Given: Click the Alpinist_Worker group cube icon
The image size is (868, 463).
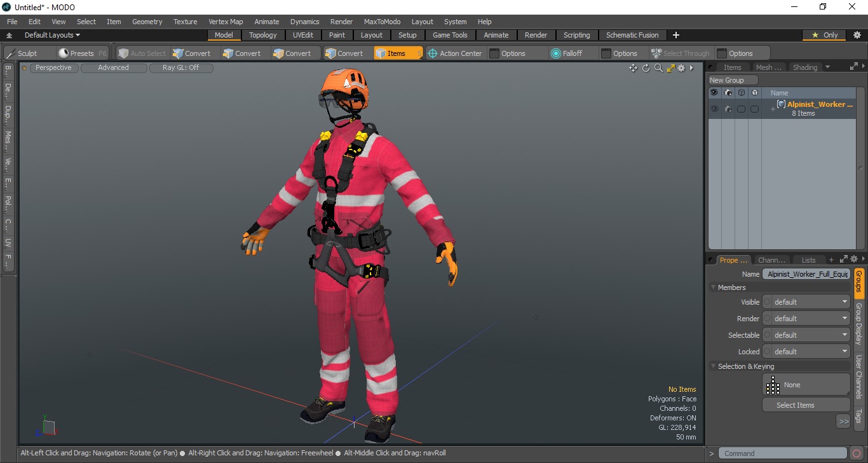Looking at the screenshot, I should 782,104.
